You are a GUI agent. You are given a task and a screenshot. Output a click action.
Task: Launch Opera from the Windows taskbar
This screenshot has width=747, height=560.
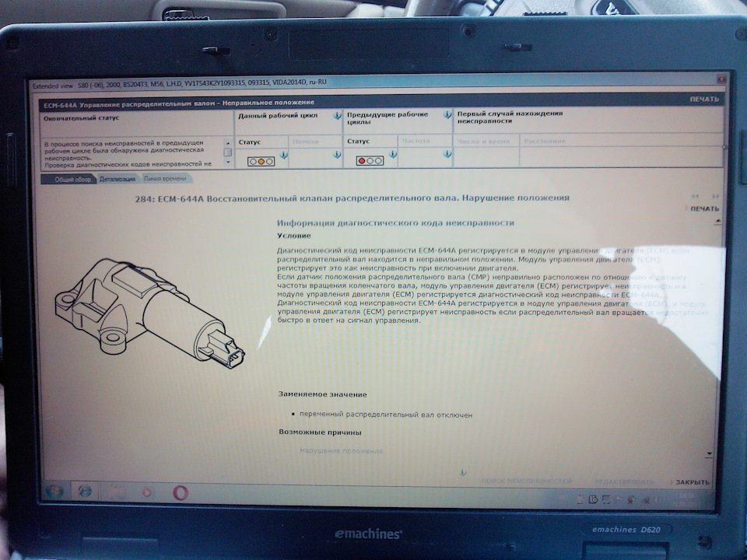coord(180,492)
